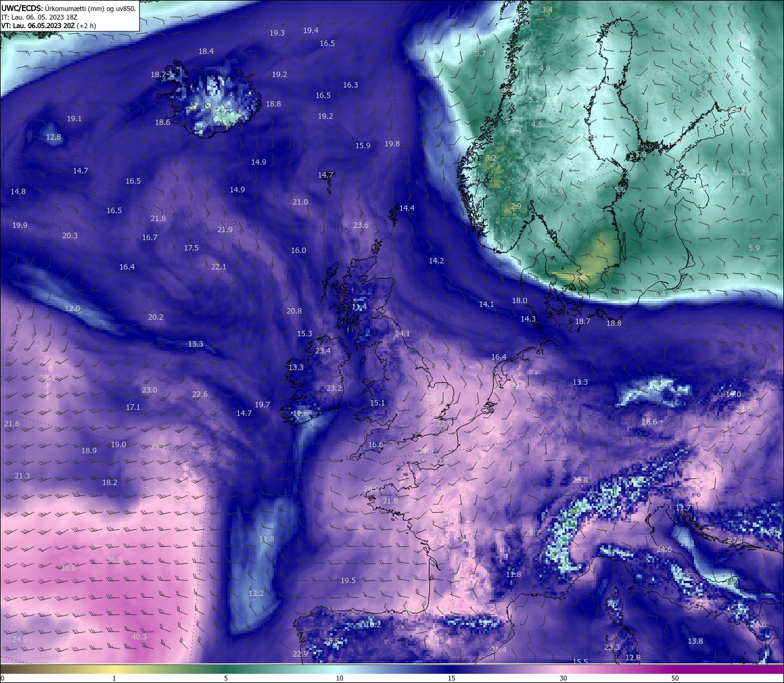Pick the map value 19.4
The width and height of the screenshot is (784, 683).
coord(311,31)
